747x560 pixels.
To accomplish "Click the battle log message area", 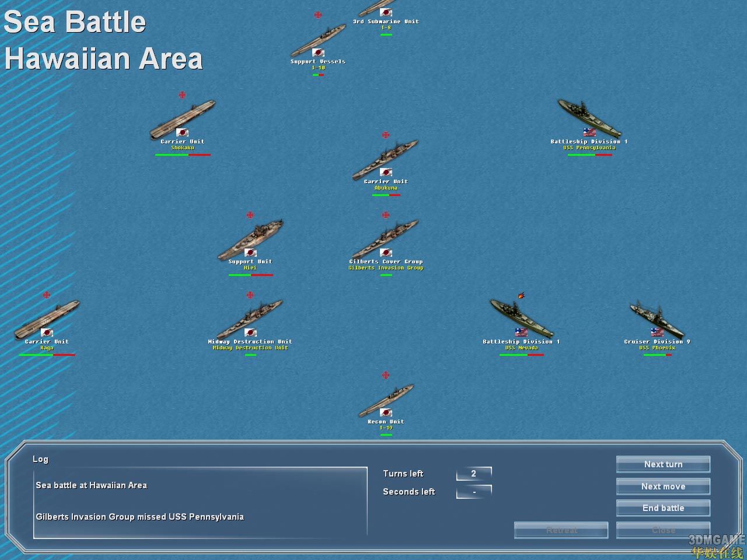I will click(200, 502).
